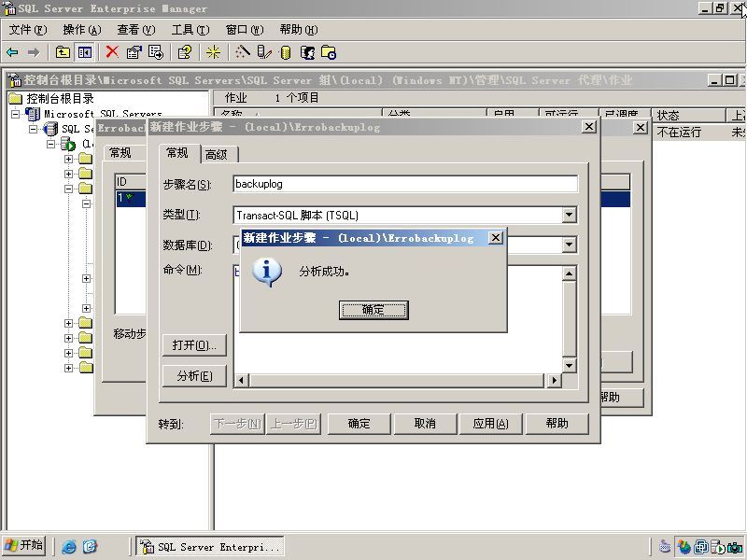Viewport: 747px width, 560px height.
Task: Click SQL Server Enterpri... taskbar button
Action: (x=210, y=547)
